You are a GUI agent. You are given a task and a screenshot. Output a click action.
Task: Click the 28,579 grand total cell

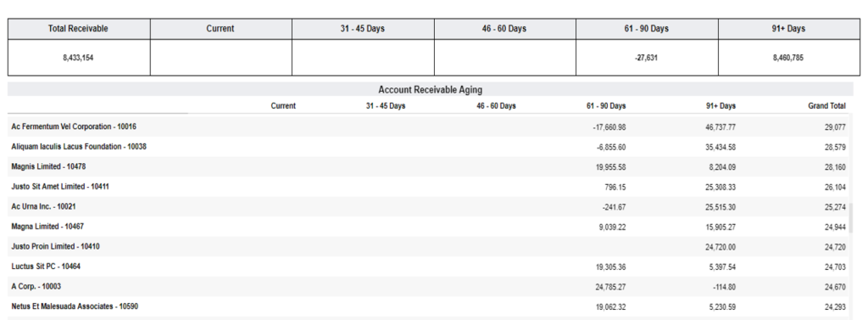click(x=835, y=148)
